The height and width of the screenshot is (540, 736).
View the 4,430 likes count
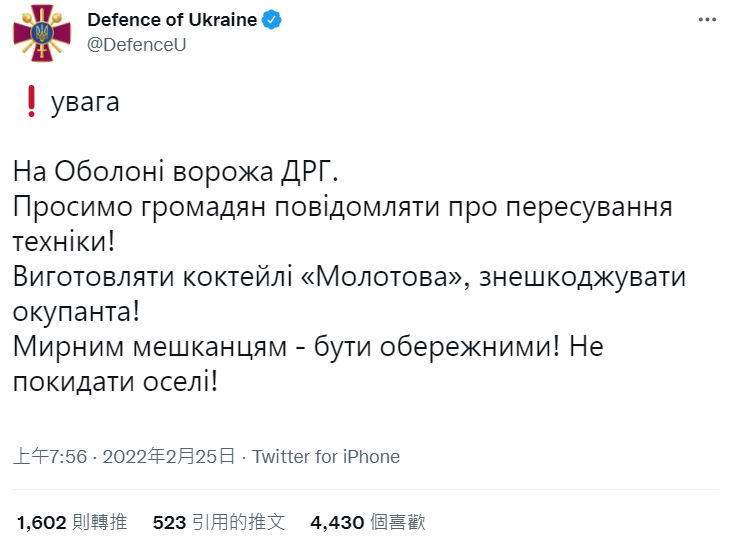[x=337, y=522]
